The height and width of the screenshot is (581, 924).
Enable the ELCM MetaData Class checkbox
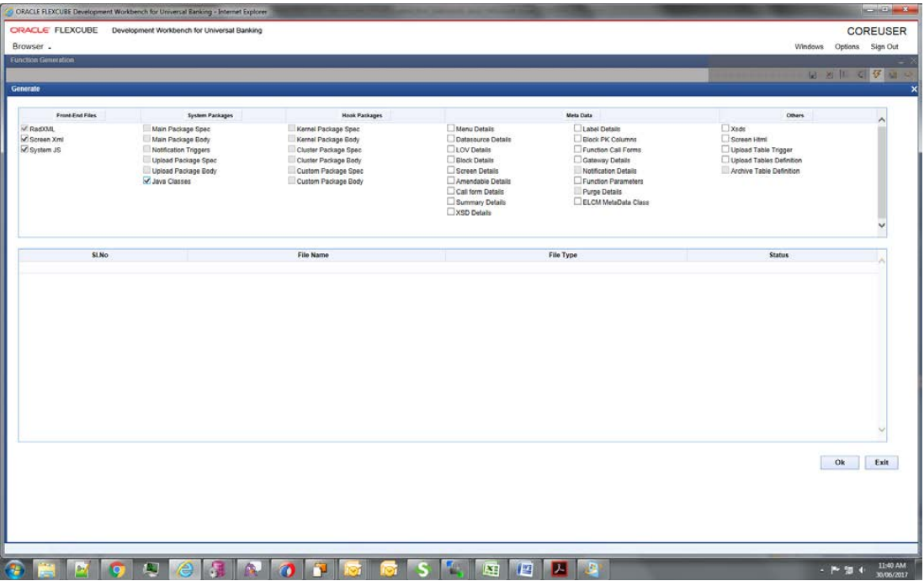coord(577,201)
